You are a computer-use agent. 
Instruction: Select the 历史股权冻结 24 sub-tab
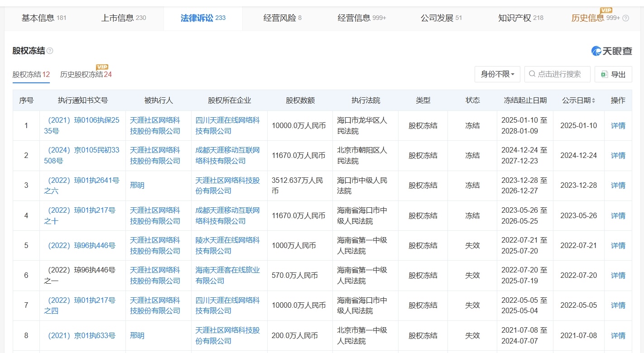click(x=86, y=74)
